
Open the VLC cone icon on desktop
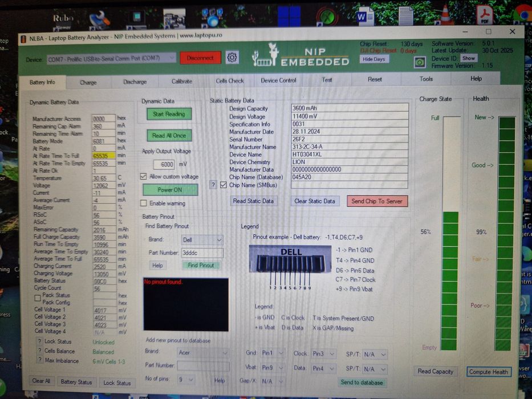coord(445,15)
